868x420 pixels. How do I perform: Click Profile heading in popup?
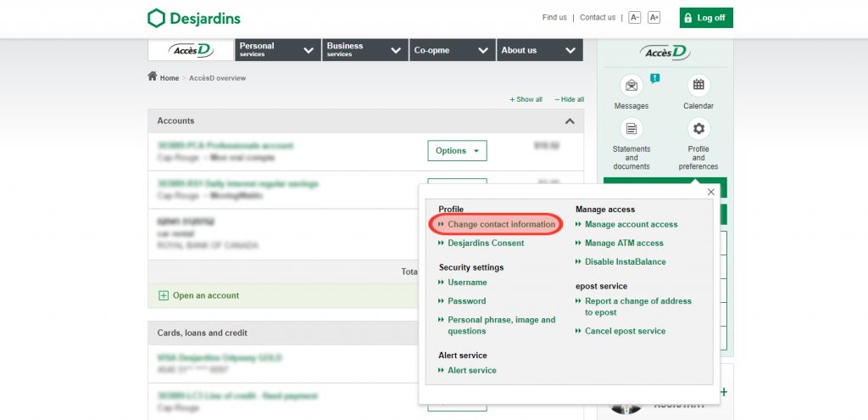pyautogui.click(x=451, y=210)
